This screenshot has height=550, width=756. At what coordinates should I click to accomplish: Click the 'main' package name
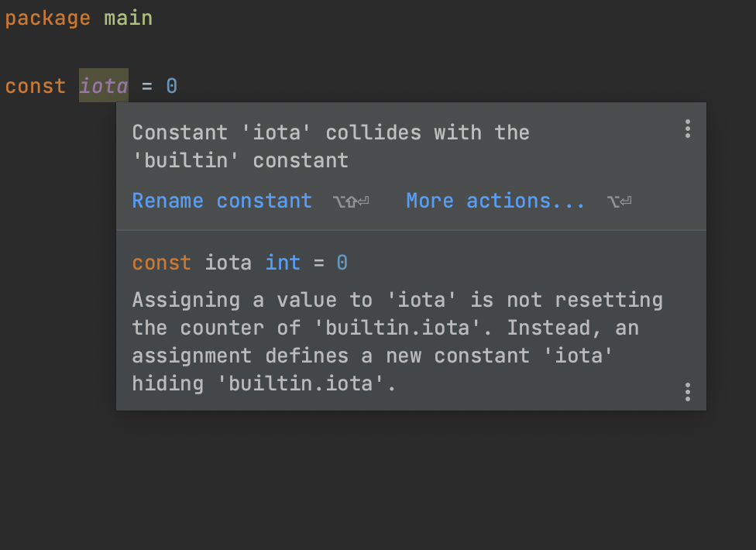click(x=129, y=17)
